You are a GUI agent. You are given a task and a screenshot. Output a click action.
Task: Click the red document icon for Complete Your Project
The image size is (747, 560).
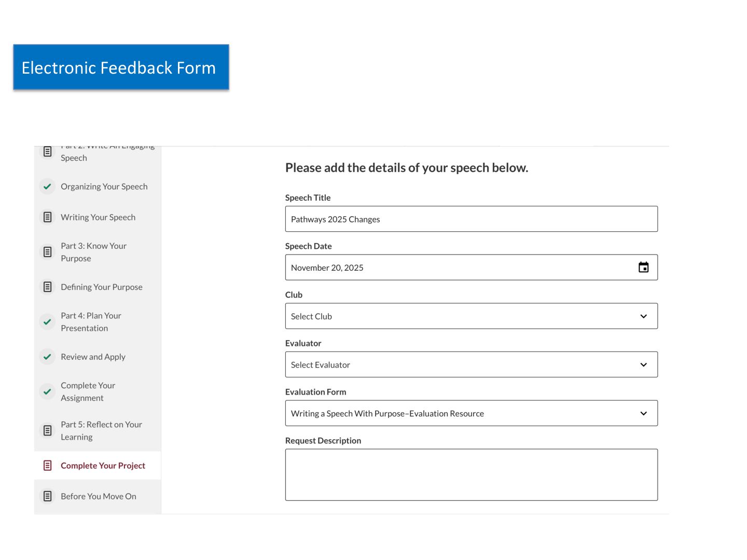[48, 466]
